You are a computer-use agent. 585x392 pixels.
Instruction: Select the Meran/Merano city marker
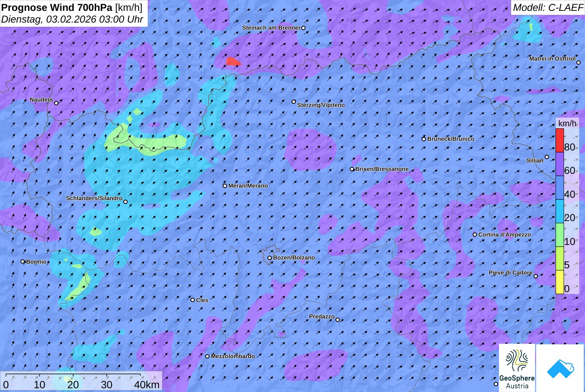tap(225, 186)
